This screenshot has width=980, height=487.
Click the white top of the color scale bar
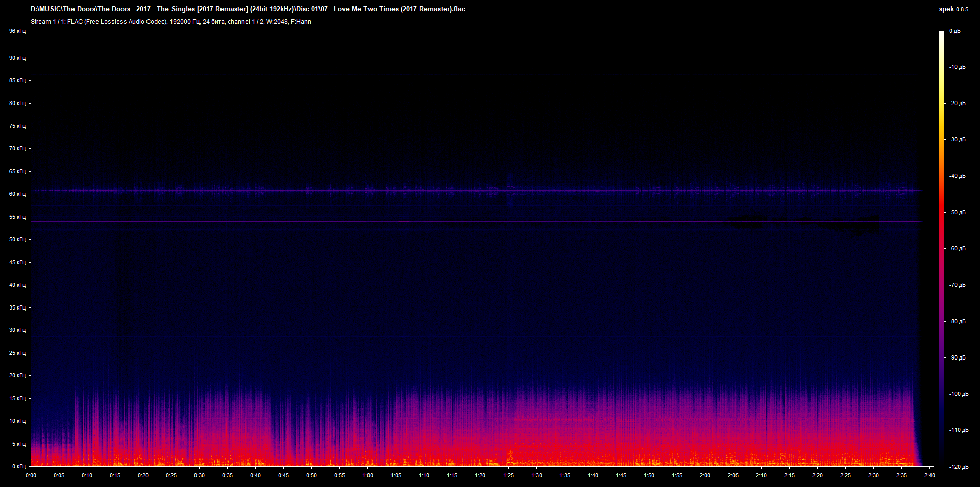tap(942, 35)
